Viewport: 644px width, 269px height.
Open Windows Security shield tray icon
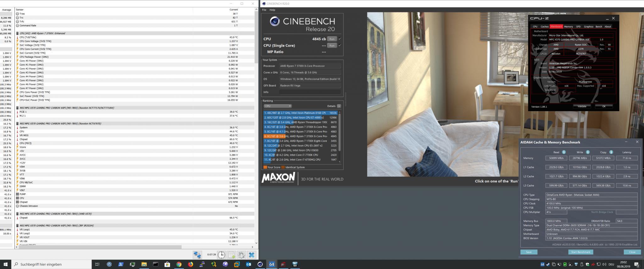click(x=587, y=264)
